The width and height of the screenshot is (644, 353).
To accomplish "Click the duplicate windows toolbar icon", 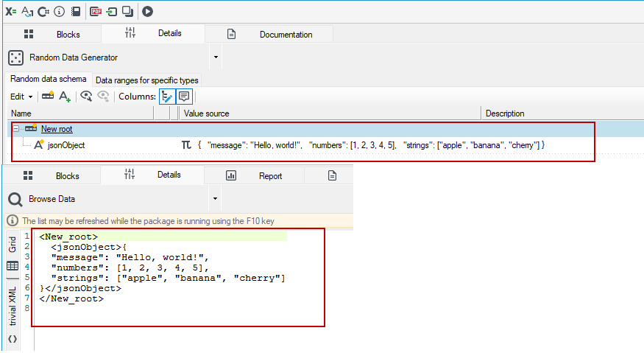I will pyautogui.click(x=128, y=12).
